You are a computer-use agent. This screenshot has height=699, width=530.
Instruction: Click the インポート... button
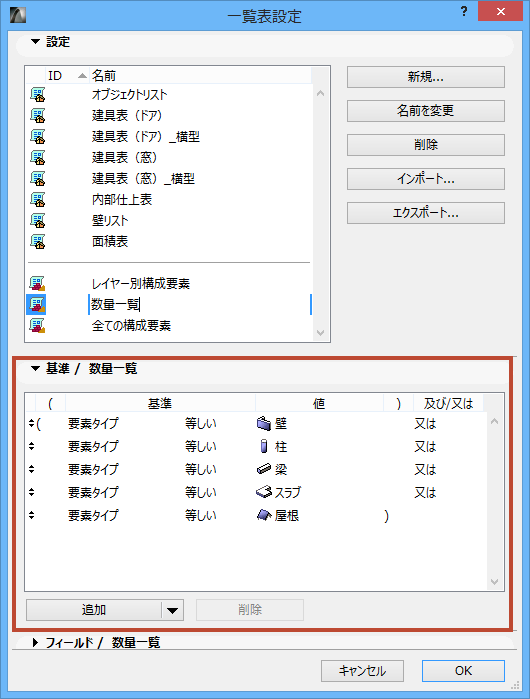click(426, 179)
